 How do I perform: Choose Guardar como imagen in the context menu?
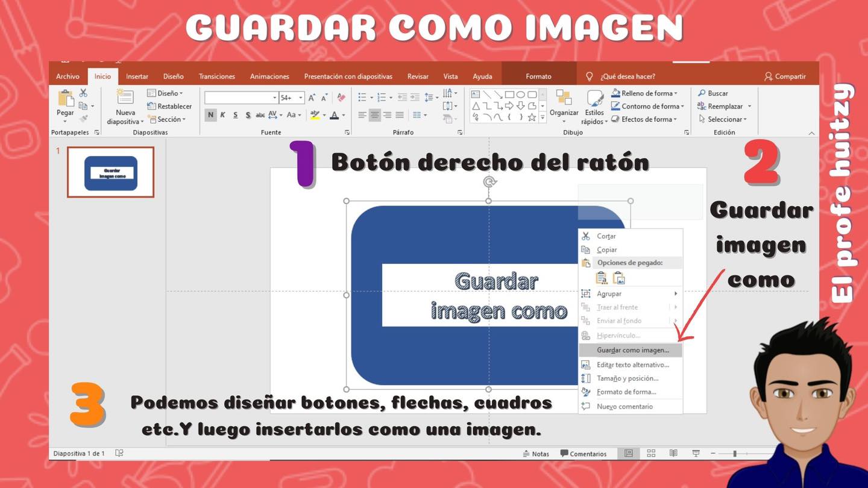coord(632,350)
